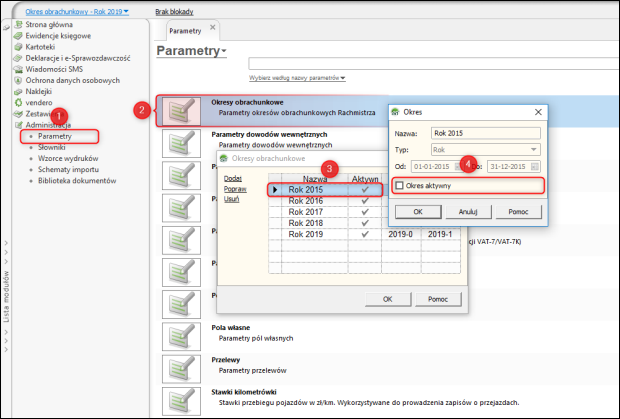Select Parametry under Administracja
The image size is (620, 419).
tap(55, 136)
